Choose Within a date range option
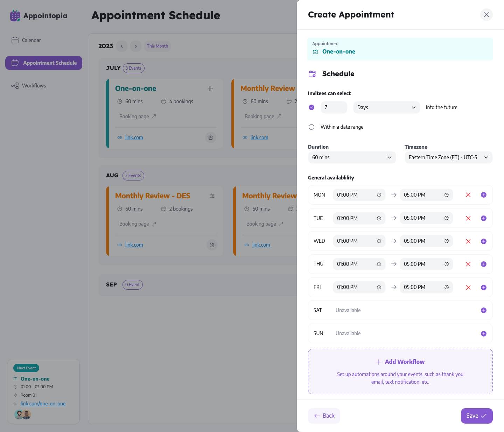The height and width of the screenshot is (432, 504). (x=311, y=127)
